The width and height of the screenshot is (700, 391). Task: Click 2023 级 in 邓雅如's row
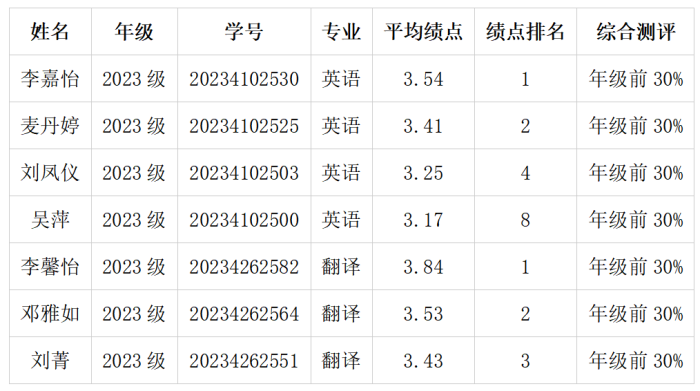[134, 314]
